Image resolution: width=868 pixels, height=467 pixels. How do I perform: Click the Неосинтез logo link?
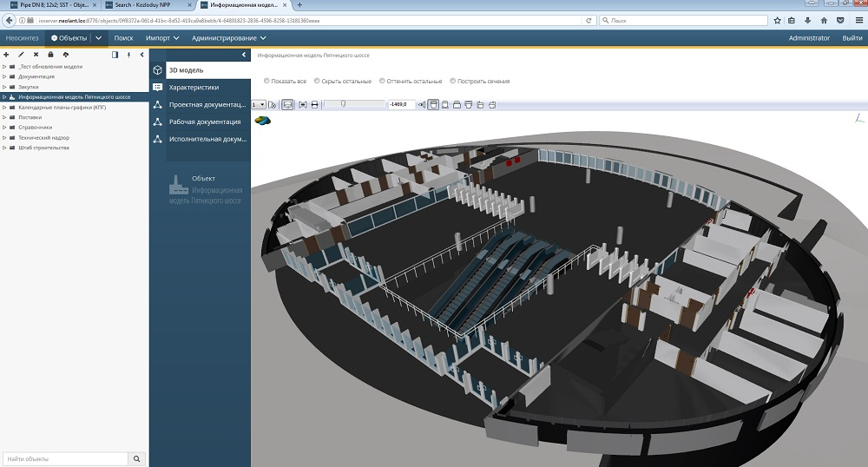point(23,38)
